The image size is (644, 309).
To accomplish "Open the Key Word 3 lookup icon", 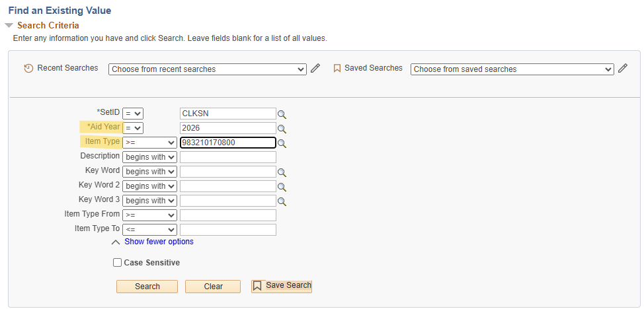I will coord(282,201).
